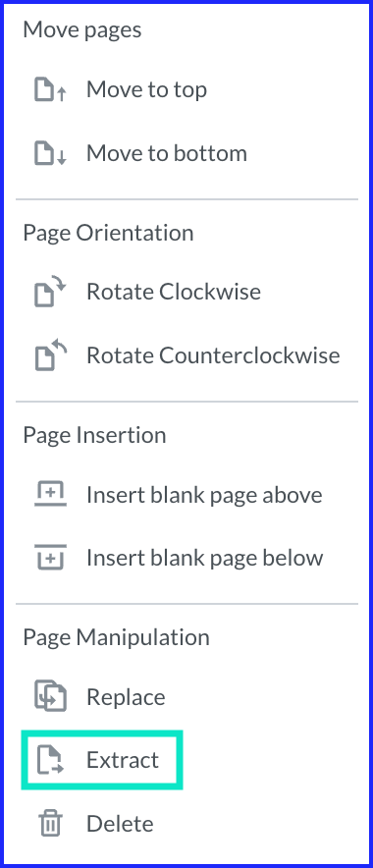Choose the "Insert blank page below" text
This screenshot has width=373, height=868.
tap(205, 559)
